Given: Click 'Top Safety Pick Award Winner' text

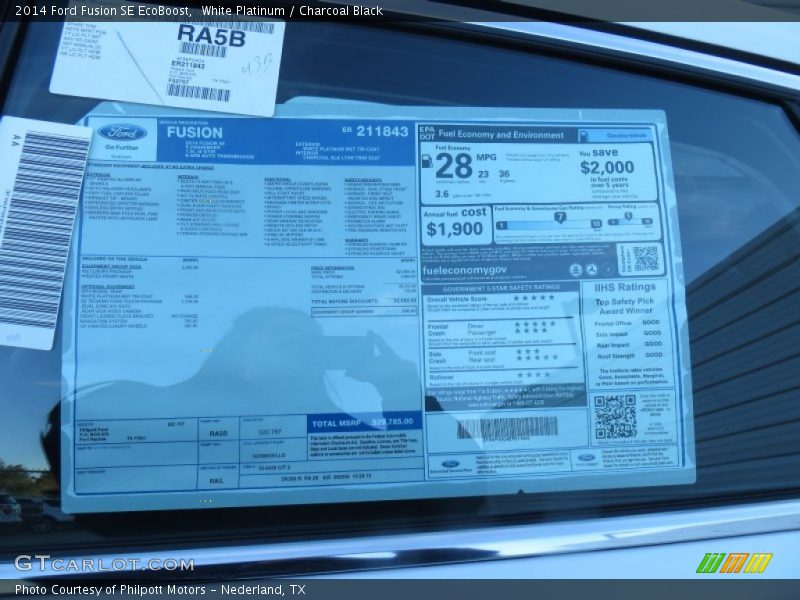Looking at the screenshot, I should 624,306.
